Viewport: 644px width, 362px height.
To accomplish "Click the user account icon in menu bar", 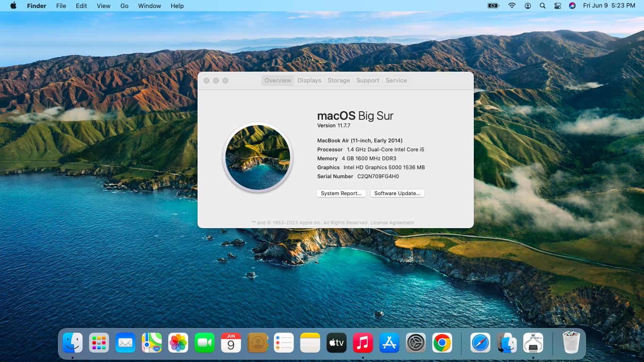I will [x=528, y=6].
